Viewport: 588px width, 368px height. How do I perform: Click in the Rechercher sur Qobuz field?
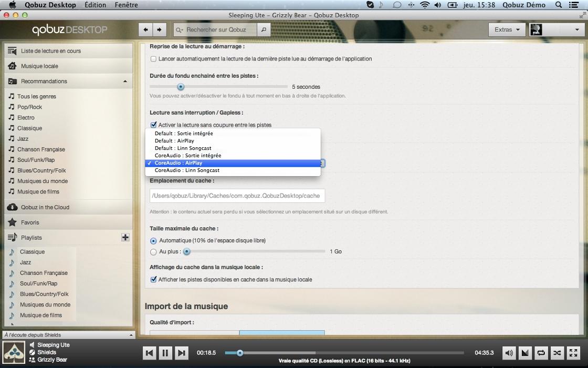tap(216, 29)
